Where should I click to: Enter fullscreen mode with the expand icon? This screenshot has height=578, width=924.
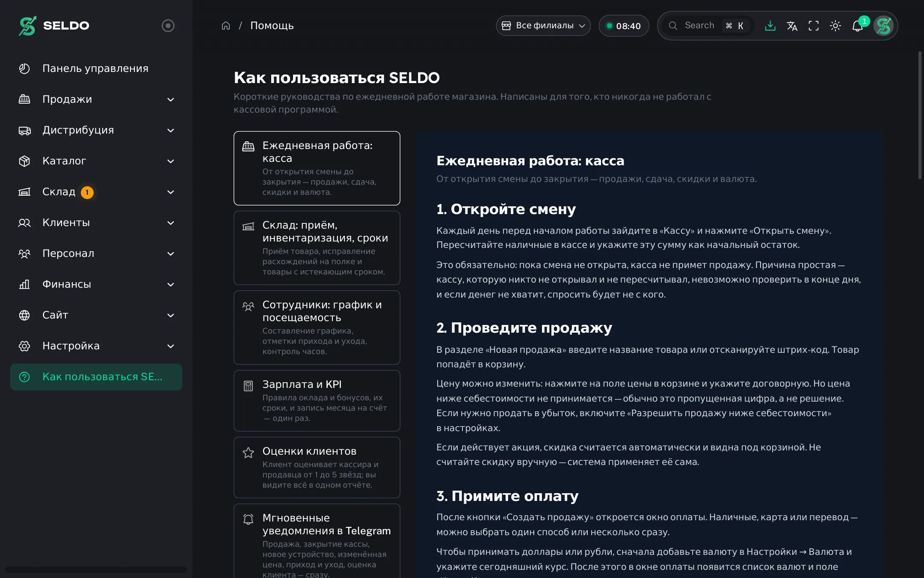814,26
